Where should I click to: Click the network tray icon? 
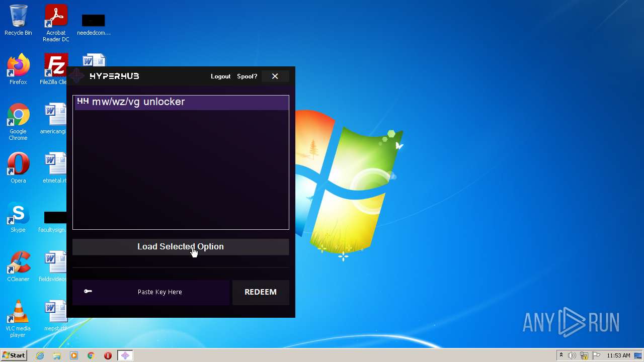[x=584, y=355]
